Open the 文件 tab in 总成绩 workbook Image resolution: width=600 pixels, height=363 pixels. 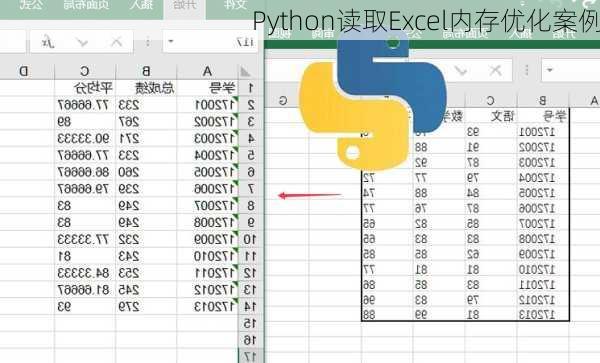point(235,5)
